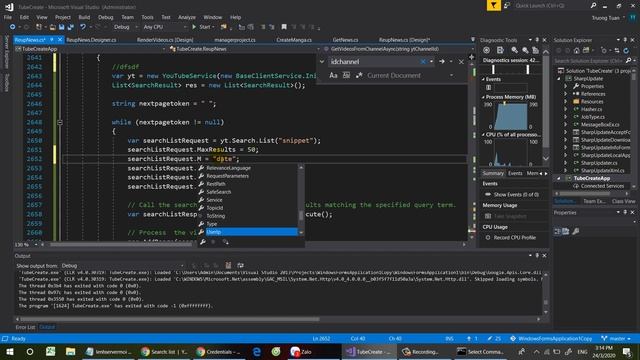Open Zalo from the taskbar

[x=301, y=351]
